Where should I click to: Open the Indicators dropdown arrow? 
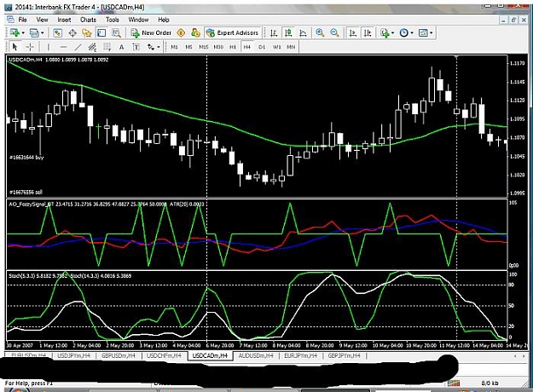pos(393,33)
